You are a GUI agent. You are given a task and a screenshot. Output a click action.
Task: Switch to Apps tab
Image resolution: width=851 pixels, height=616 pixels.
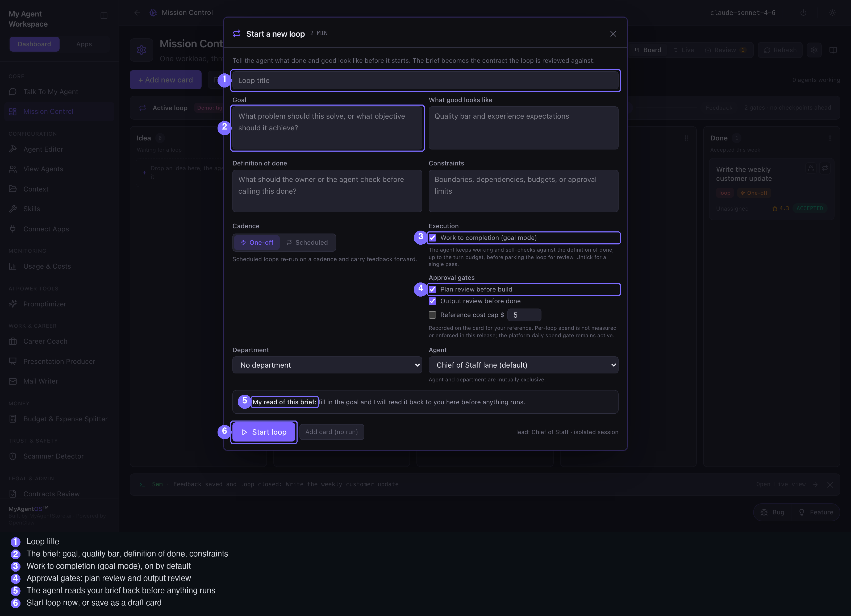coord(84,44)
